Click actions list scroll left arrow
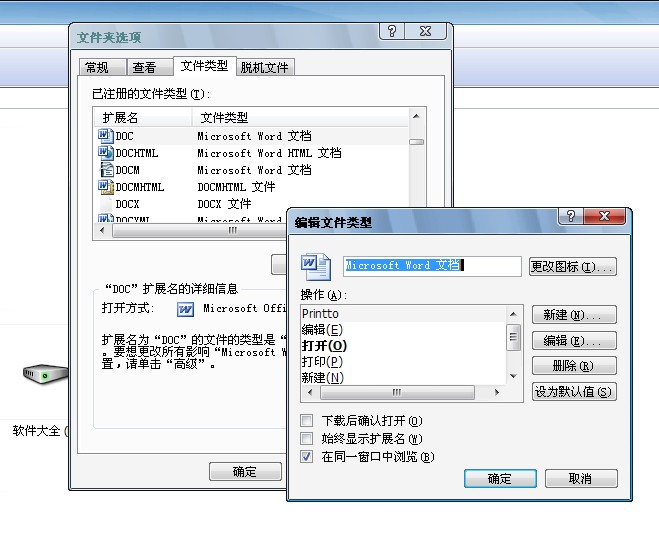 pos(310,393)
